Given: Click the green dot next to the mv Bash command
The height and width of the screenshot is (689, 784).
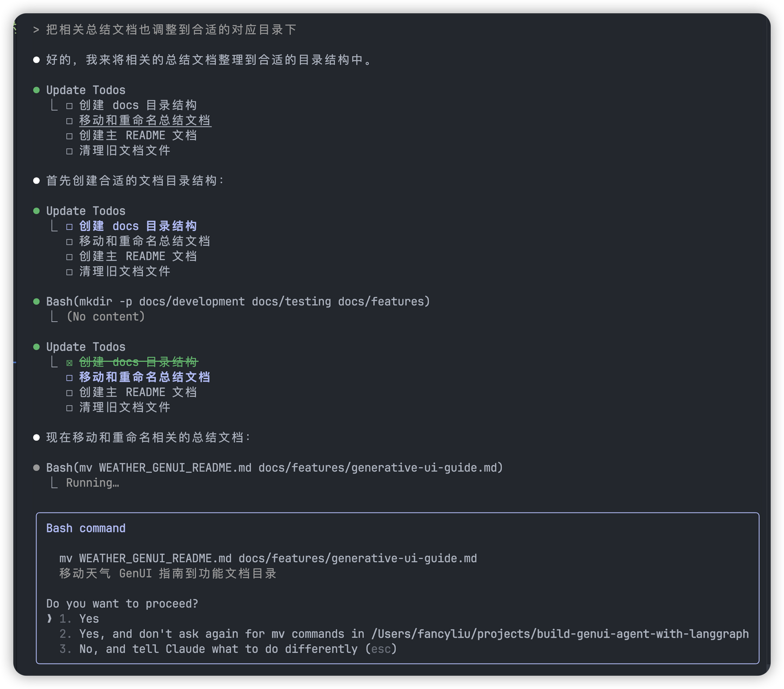Looking at the screenshot, I should coord(36,467).
